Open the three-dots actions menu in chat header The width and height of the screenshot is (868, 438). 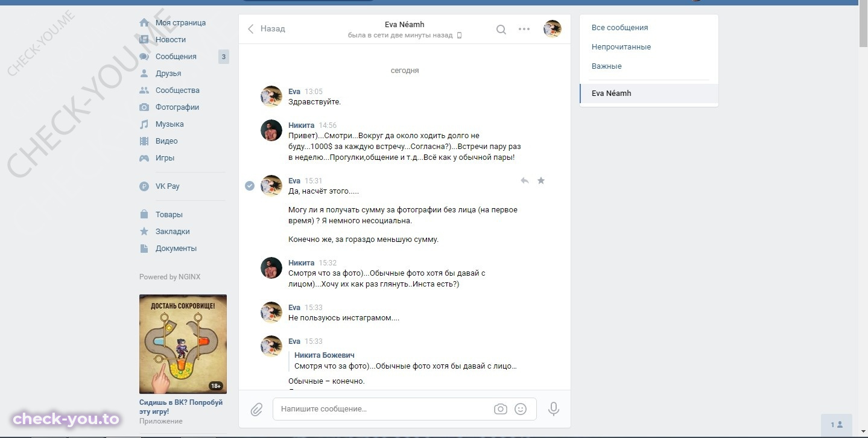point(524,29)
